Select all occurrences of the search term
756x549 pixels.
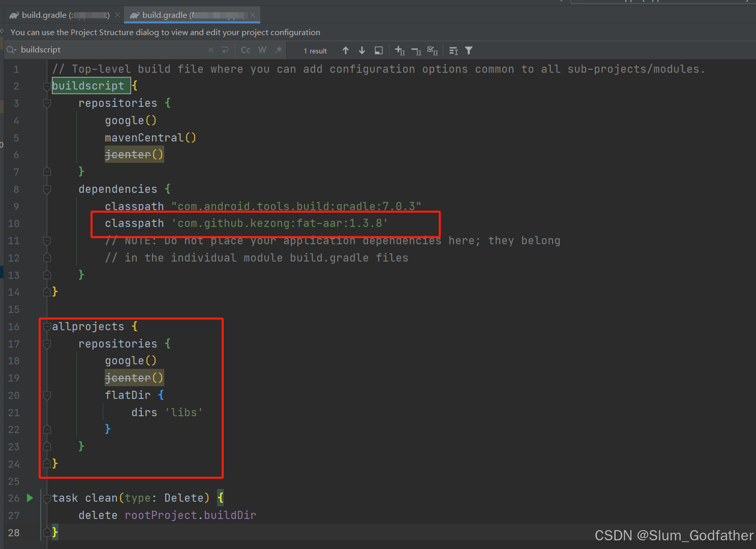[433, 50]
